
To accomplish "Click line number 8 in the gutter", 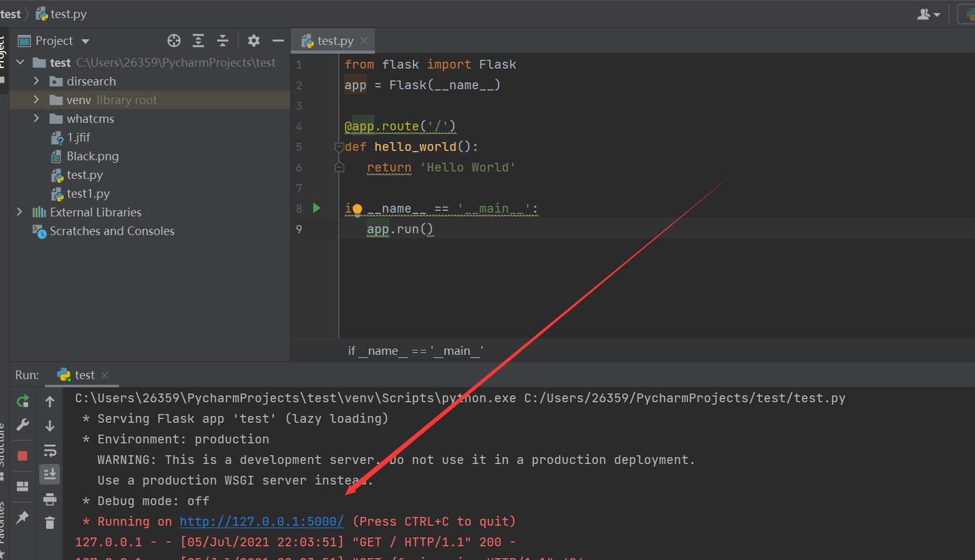I will (x=299, y=208).
